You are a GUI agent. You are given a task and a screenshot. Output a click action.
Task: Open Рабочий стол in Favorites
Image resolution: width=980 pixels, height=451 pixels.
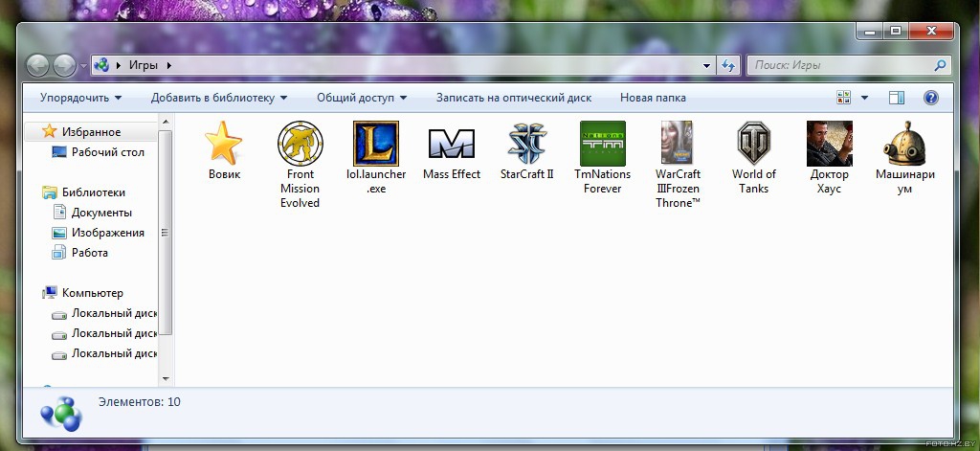click(x=99, y=152)
